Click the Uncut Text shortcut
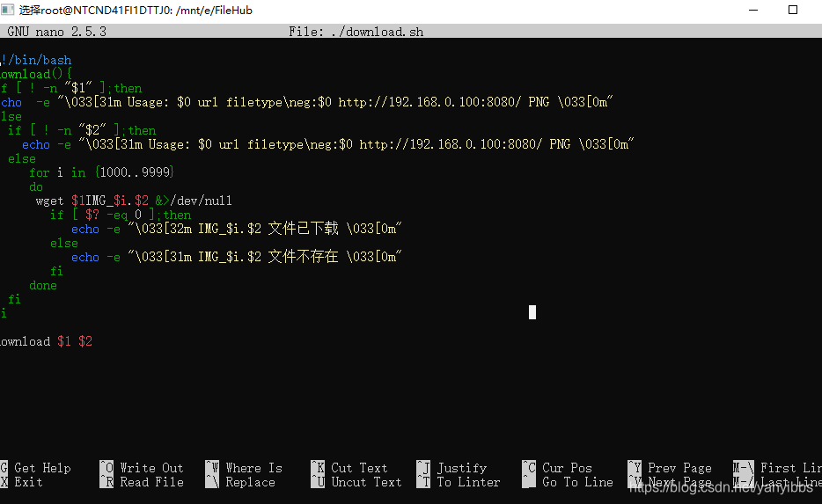The width and height of the screenshot is (822, 504). pyautogui.click(x=356, y=482)
